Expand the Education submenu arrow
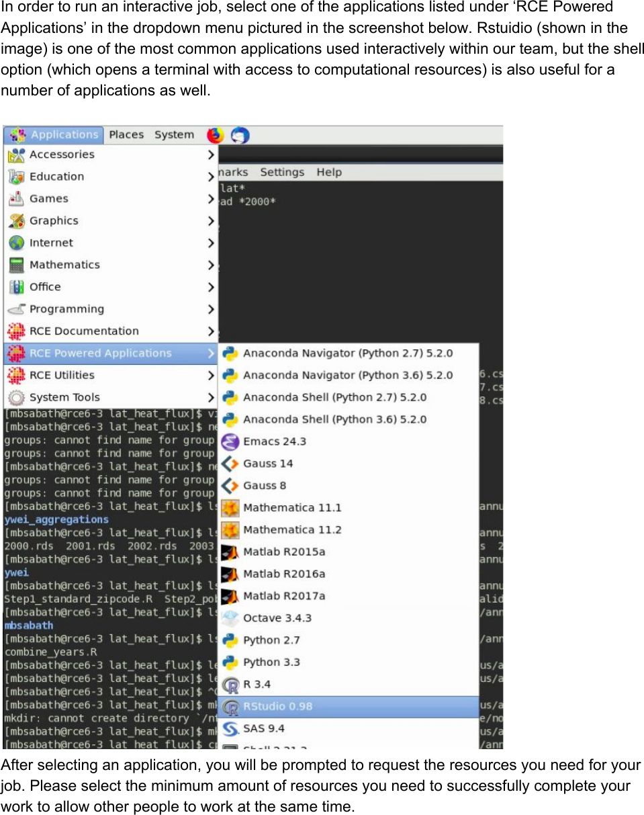Image resolution: width=644 pixels, height=815 pixels. 211,177
